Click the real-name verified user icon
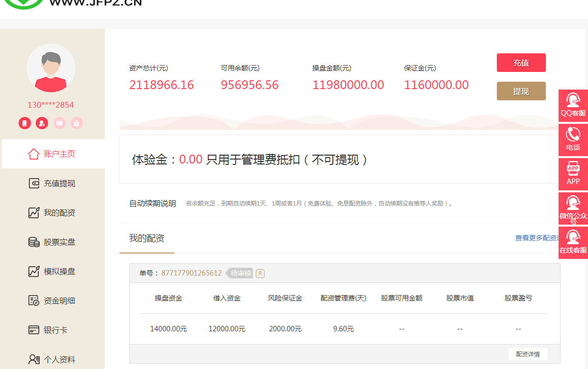This screenshot has height=369, width=588. (x=42, y=123)
